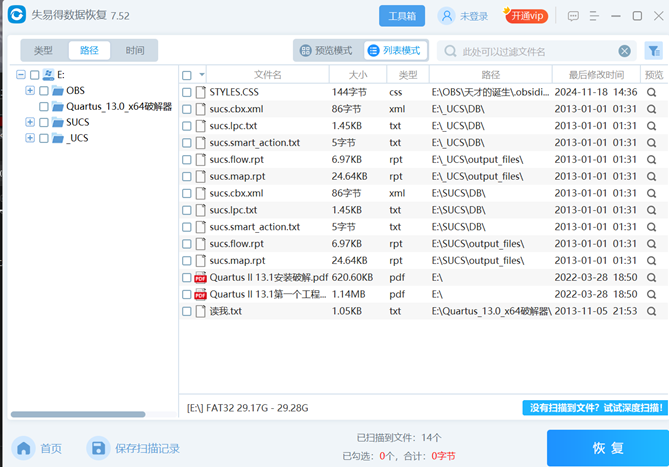Preview sucs.lpc.txt in E:\SUCS\DB\ row
This screenshot has width=669, height=467.
(x=651, y=210)
